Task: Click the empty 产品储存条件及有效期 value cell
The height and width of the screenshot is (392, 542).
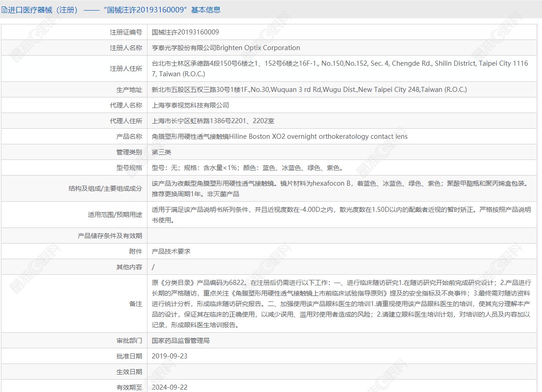Action: click(x=342, y=236)
